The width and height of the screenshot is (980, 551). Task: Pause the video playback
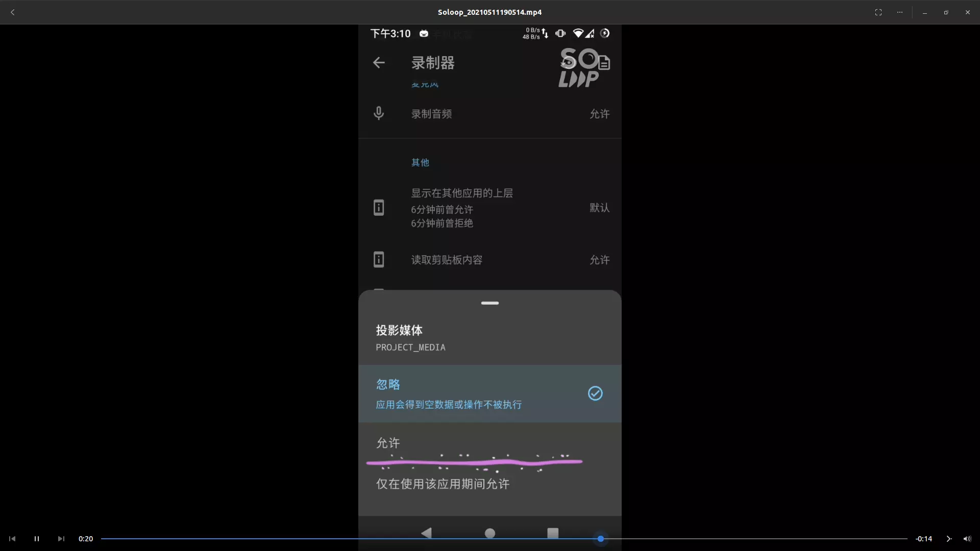[37, 539]
